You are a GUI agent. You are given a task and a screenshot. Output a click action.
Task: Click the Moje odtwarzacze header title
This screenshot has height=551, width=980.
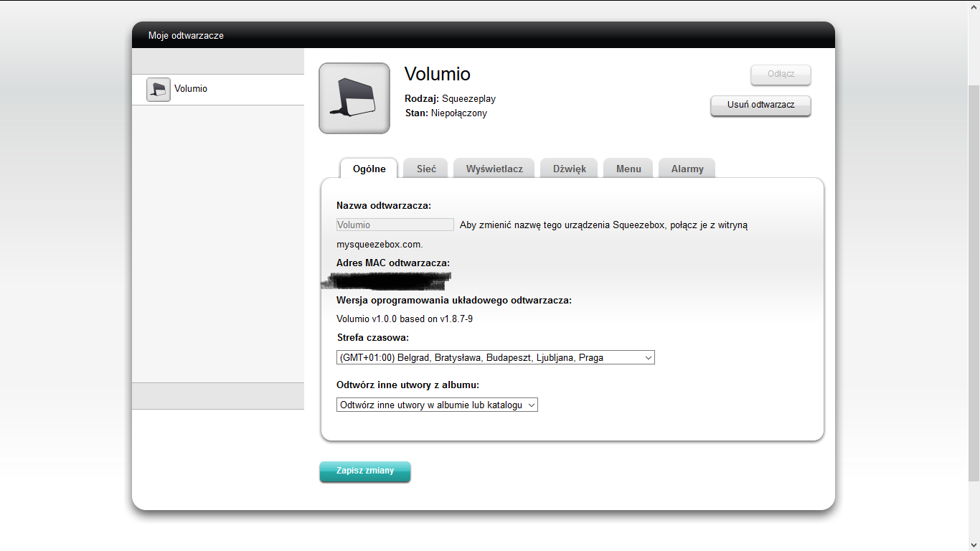[186, 35]
